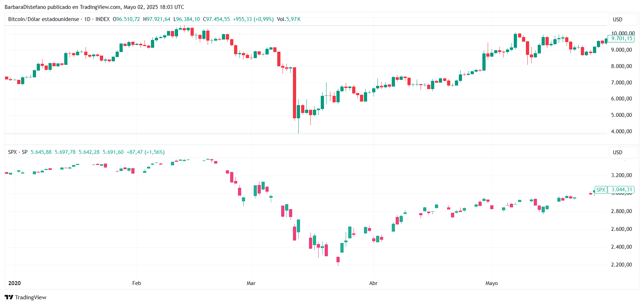Click the BarbaraDistefano author name
644x305 pixels.
[25, 7]
